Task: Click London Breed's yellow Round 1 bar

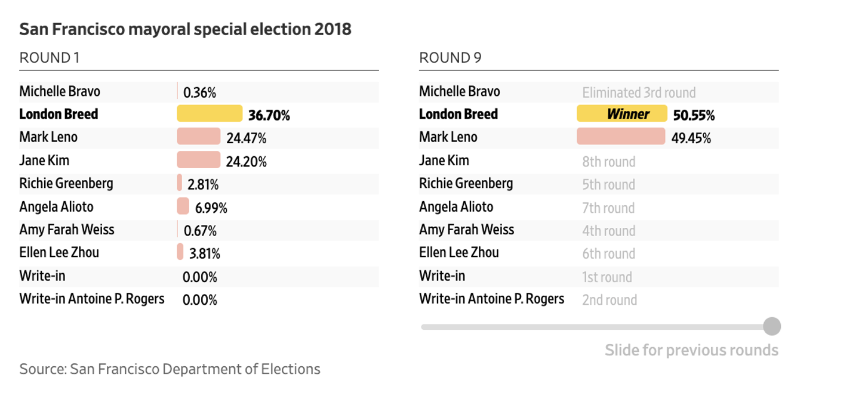Action: pyautogui.click(x=210, y=114)
